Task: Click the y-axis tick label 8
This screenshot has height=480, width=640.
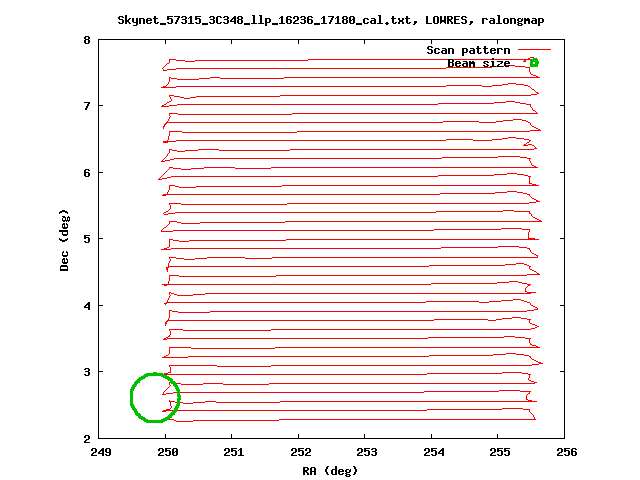Action: click(87, 40)
